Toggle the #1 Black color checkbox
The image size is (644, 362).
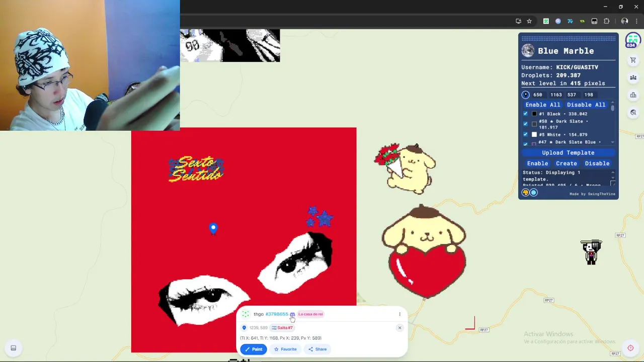[x=526, y=114]
